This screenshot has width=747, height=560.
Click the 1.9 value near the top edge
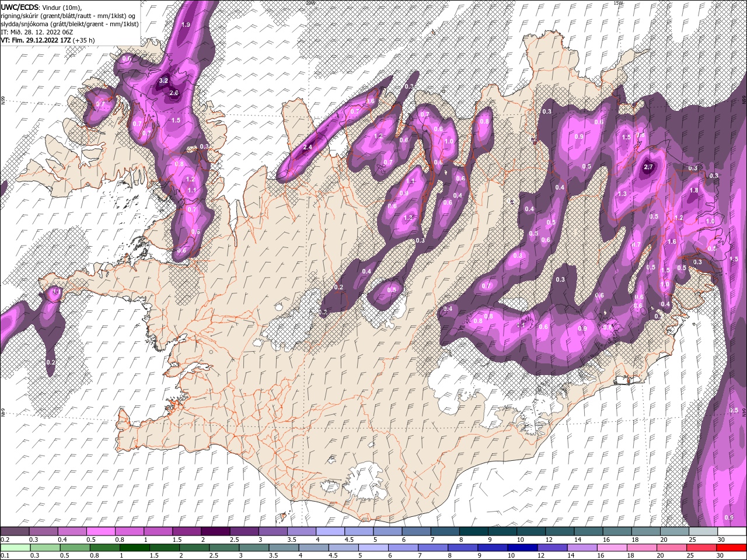[x=186, y=24]
